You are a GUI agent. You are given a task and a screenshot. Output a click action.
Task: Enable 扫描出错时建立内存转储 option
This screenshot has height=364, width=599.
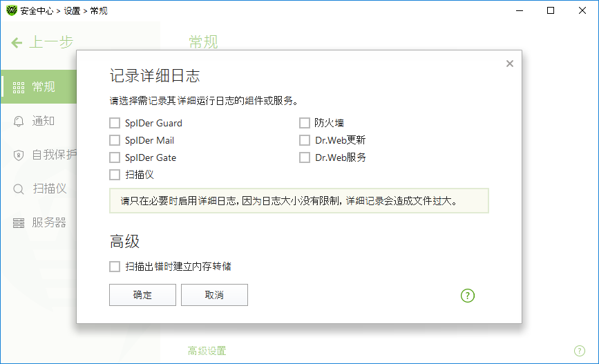(x=115, y=266)
